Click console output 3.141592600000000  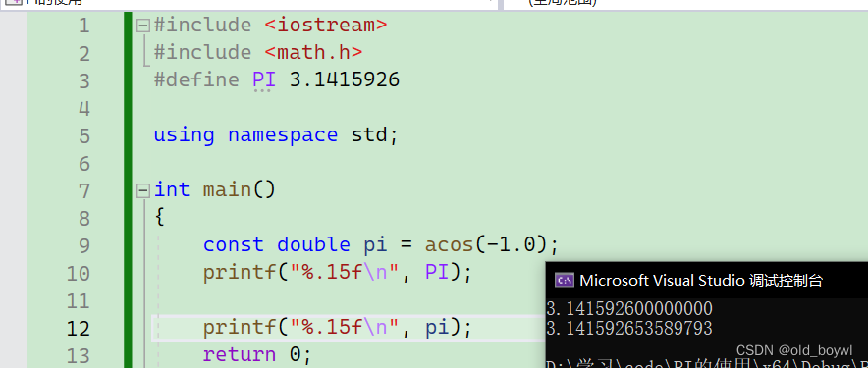[629, 308]
